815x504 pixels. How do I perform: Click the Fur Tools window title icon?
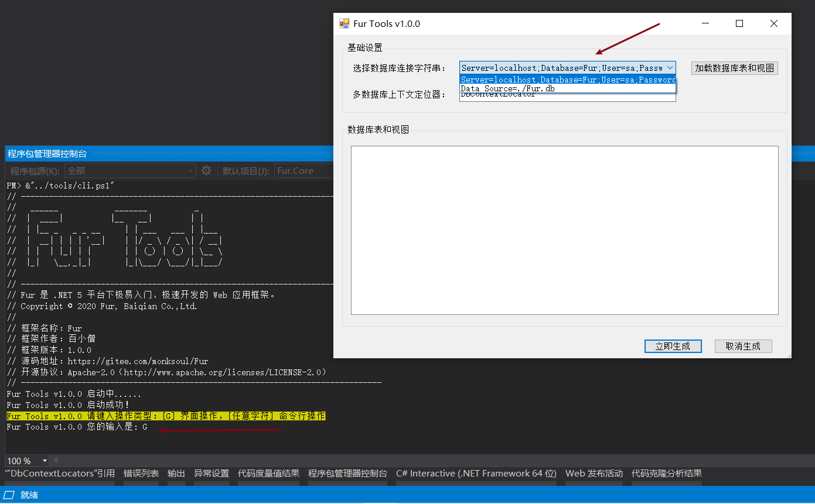(x=345, y=24)
